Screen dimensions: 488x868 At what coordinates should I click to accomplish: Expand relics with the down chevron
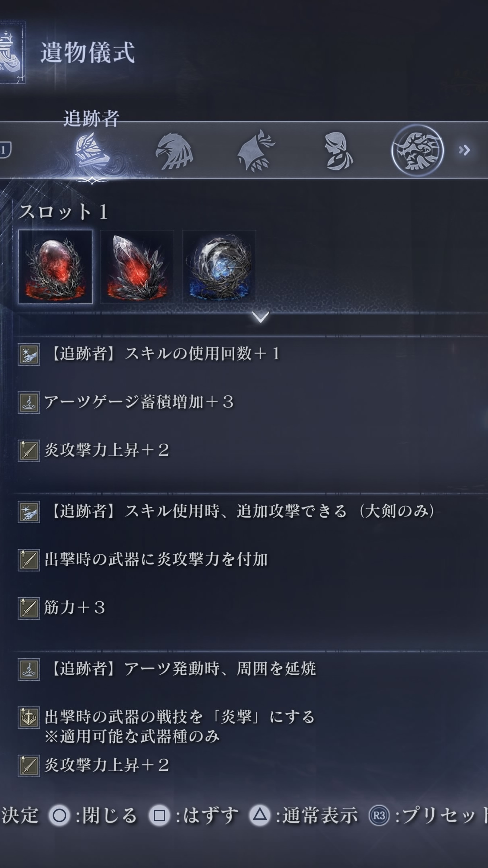pos(261,317)
